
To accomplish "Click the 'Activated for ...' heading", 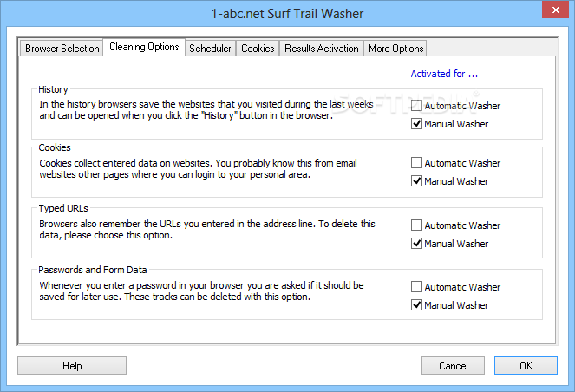I will pyautogui.click(x=444, y=74).
